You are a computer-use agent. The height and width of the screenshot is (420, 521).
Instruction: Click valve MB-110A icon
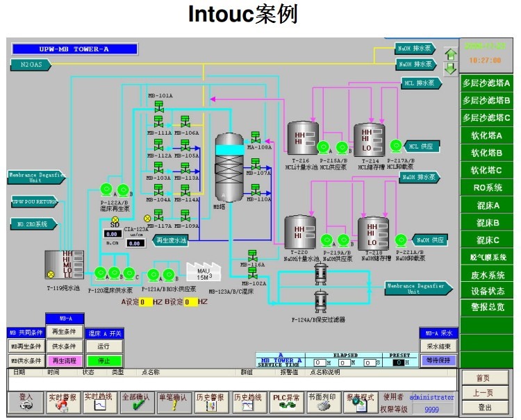pos(256,190)
